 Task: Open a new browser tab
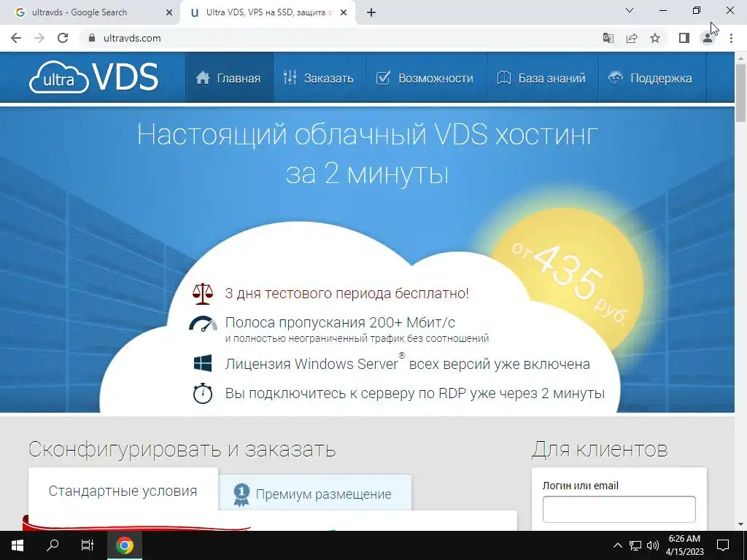371,13
